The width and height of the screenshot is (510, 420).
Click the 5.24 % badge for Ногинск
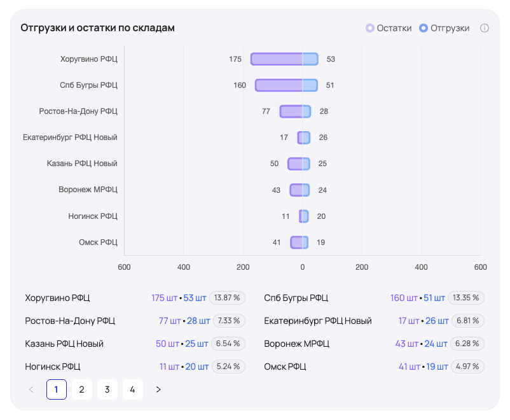point(228,367)
